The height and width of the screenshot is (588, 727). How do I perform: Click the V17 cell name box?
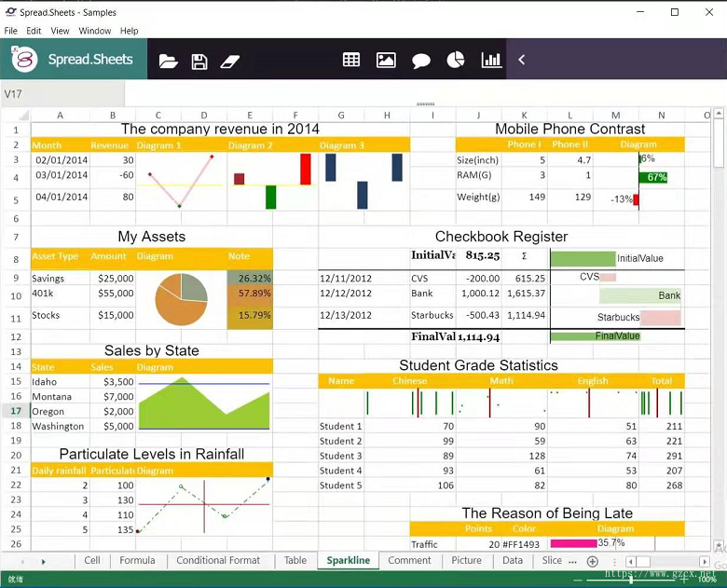click(62, 94)
